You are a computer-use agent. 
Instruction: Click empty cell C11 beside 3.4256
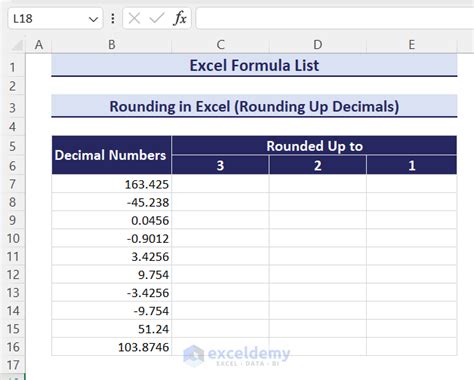click(x=220, y=256)
